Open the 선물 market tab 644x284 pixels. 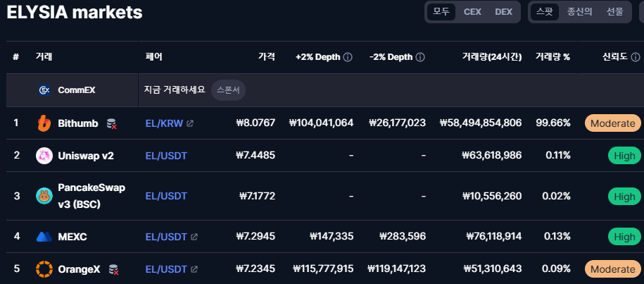tap(614, 12)
